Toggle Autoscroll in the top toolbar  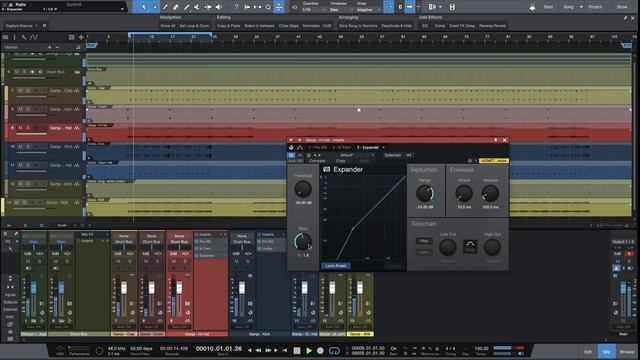coord(410,7)
